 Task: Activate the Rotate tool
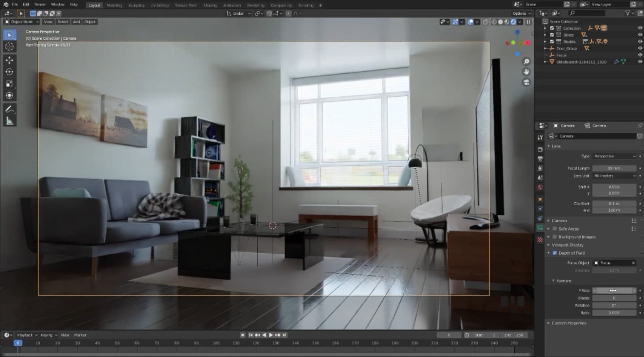10,72
